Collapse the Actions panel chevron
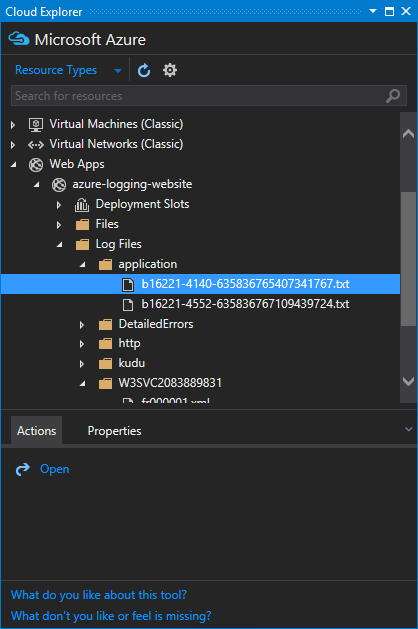Viewport: 418px width, 629px height. (408, 430)
